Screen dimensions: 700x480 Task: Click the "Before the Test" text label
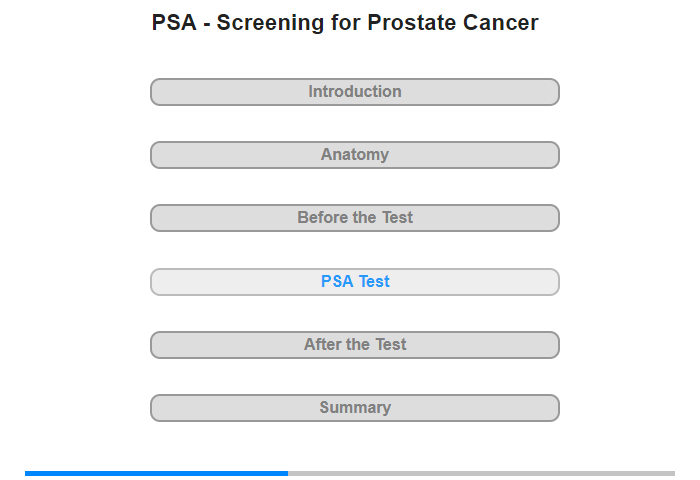pos(355,217)
